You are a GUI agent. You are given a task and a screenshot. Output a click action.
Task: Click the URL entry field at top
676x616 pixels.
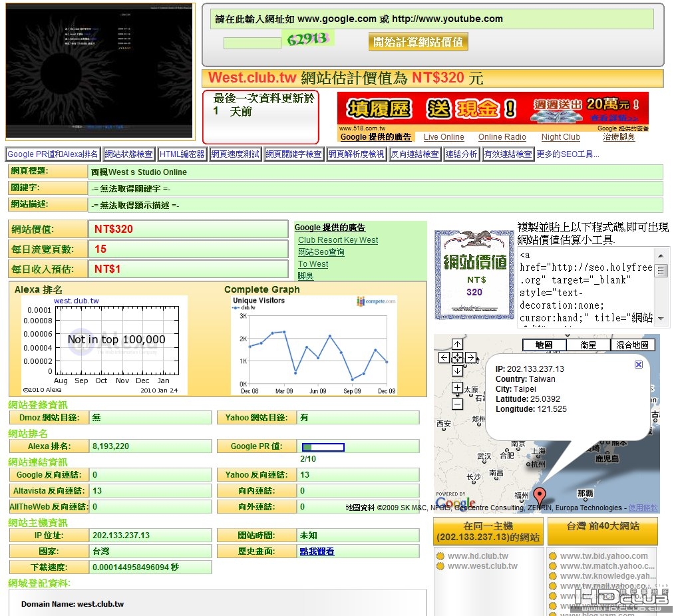coord(432,19)
